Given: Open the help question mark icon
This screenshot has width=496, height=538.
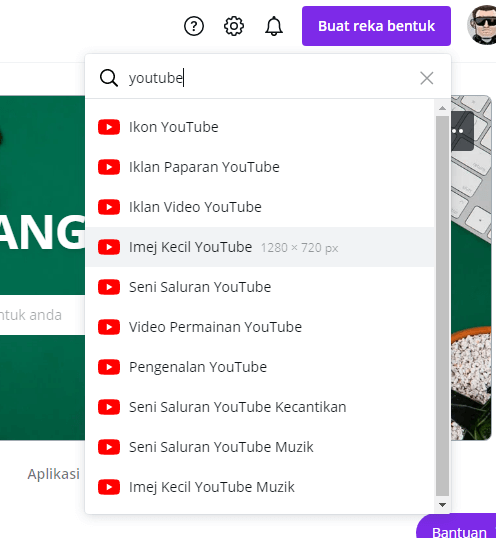Looking at the screenshot, I should pyautogui.click(x=194, y=26).
